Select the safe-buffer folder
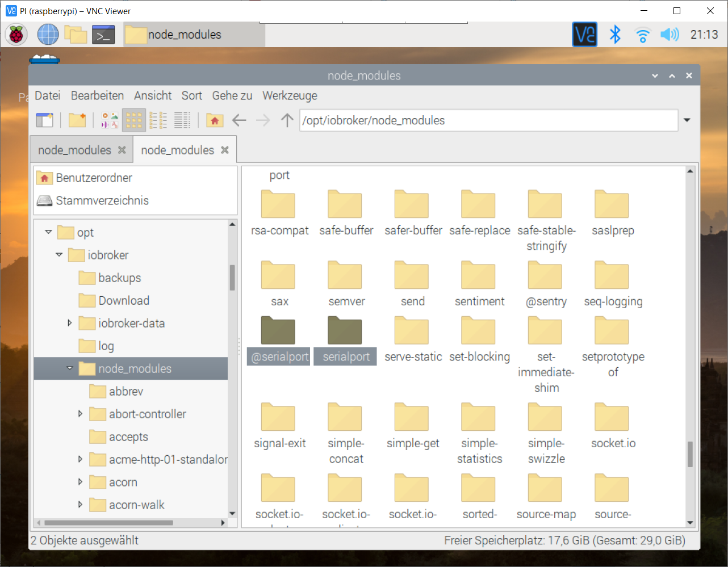728x567 pixels. pos(346,214)
